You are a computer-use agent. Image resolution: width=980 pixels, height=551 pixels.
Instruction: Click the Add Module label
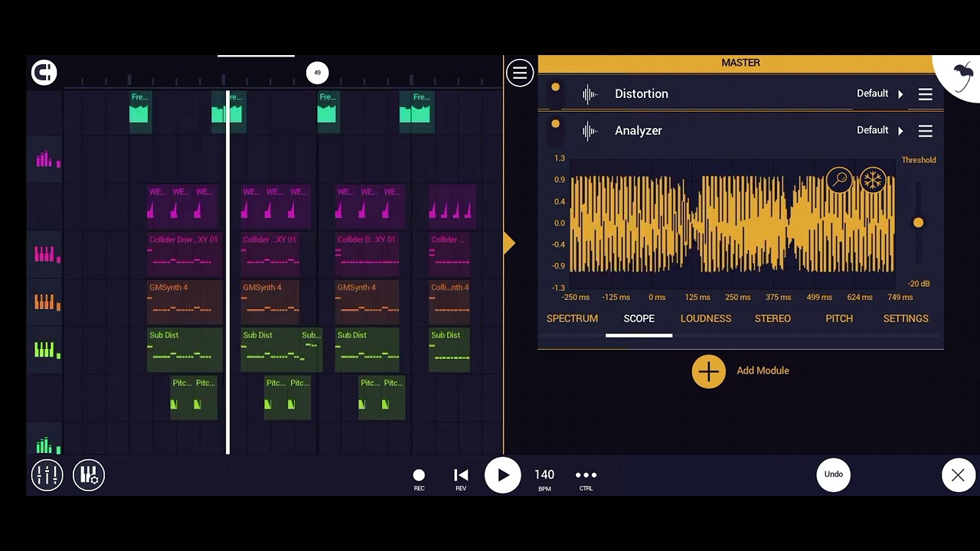click(763, 370)
